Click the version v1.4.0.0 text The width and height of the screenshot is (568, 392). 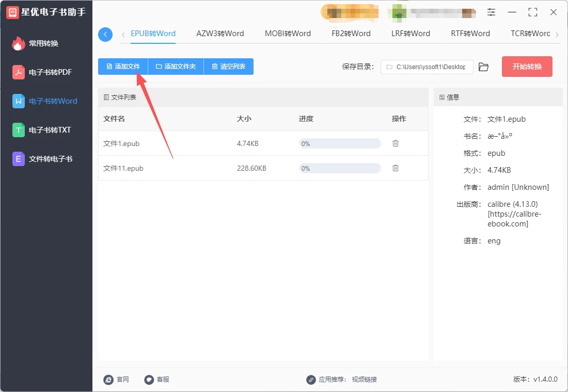point(535,379)
